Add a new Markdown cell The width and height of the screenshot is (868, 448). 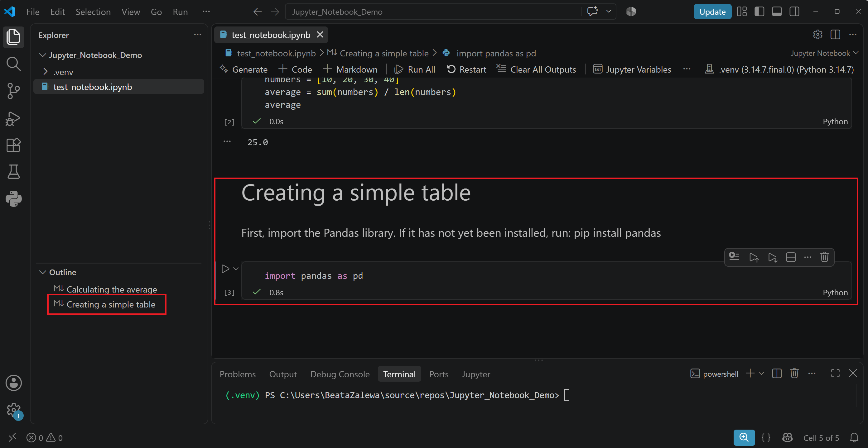coord(350,69)
